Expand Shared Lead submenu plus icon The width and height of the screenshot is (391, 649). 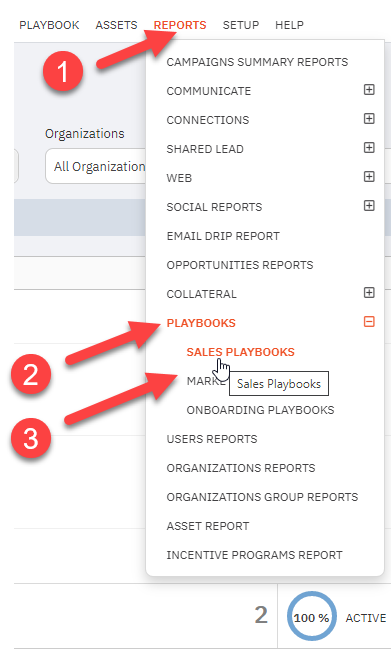(369, 148)
